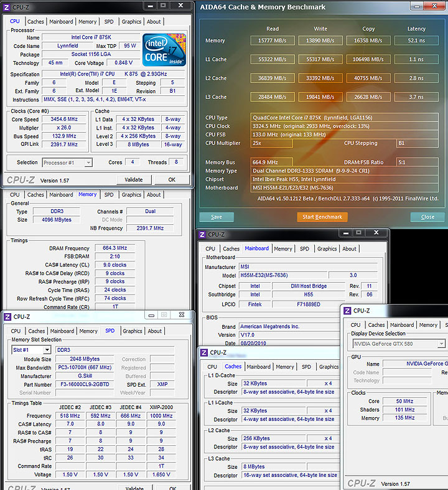Select Caches tab in the Mainboard CPU-Z window
Viewport: 448px width, 490px height.
231,249
